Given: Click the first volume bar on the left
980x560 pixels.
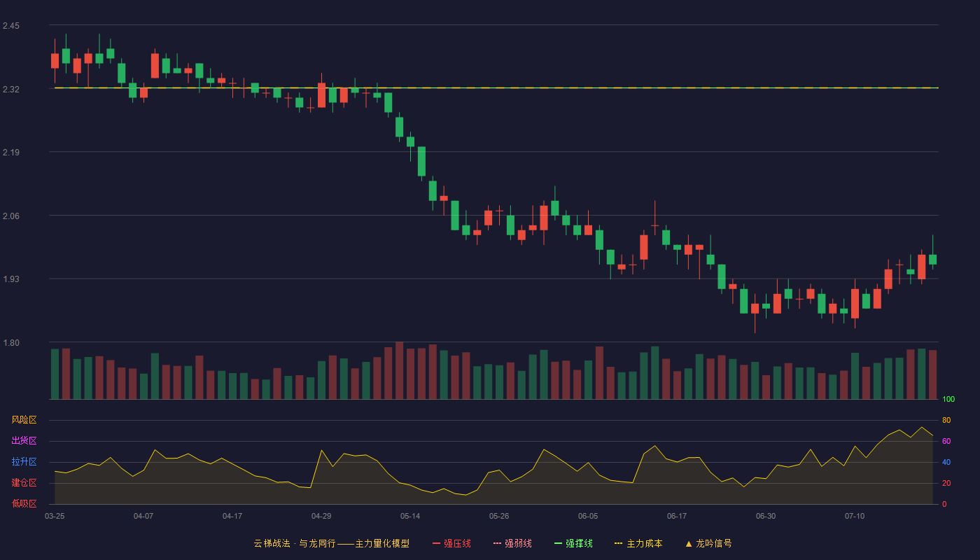Looking at the screenshot, I should tap(55, 374).
